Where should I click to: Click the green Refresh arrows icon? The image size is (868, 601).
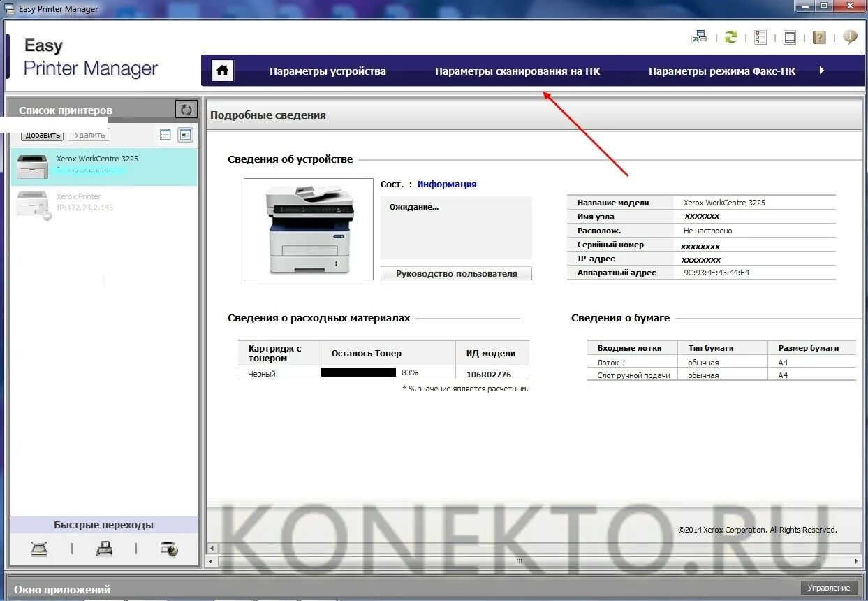tap(731, 37)
